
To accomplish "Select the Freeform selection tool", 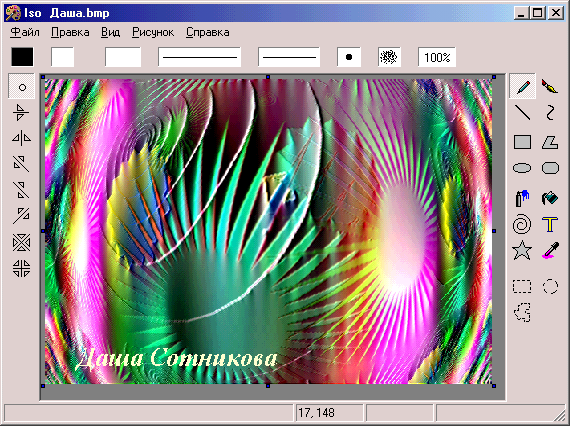I will pos(523,312).
